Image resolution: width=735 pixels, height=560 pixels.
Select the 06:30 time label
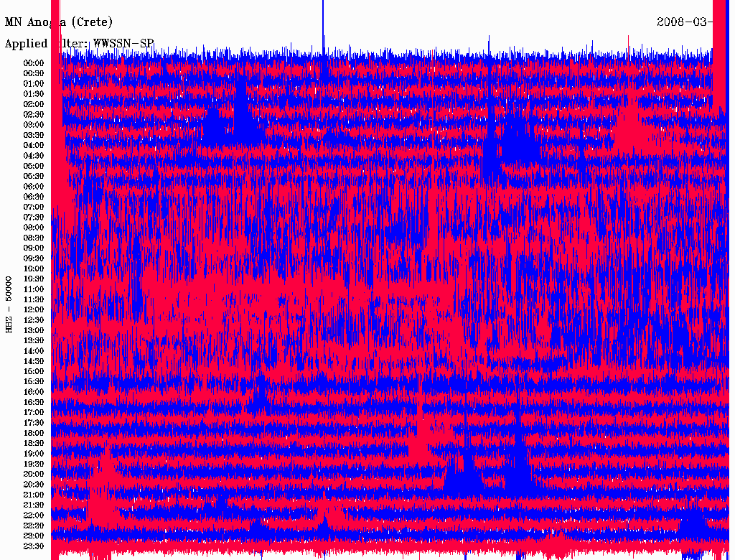(34, 197)
